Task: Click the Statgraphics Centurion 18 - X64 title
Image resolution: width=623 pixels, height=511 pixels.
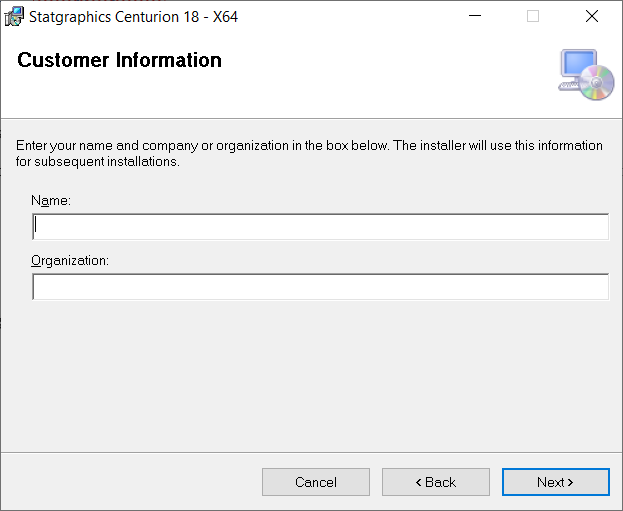Action: [x=134, y=17]
